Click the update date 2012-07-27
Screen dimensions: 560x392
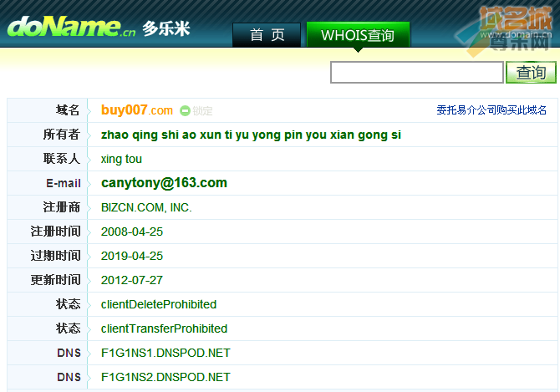click(x=132, y=280)
